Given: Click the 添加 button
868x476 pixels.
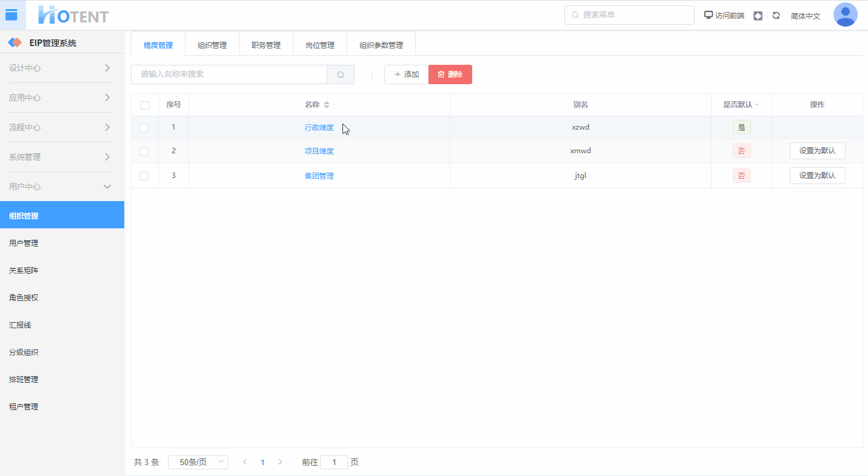Looking at the screenshot, I should click(x=406, y=74).
